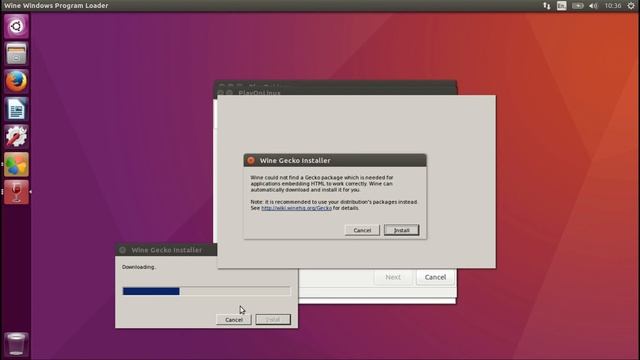Image resolution: width=640 pixels, height=360 pixels.
Task: Open the clock showing 10:36
Action: [613, 6]
